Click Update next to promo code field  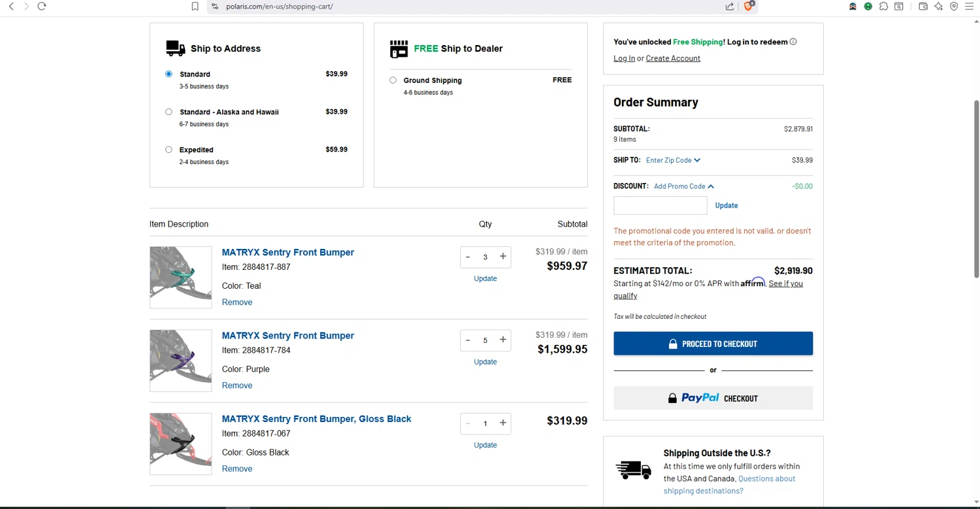tap(727, 205)
